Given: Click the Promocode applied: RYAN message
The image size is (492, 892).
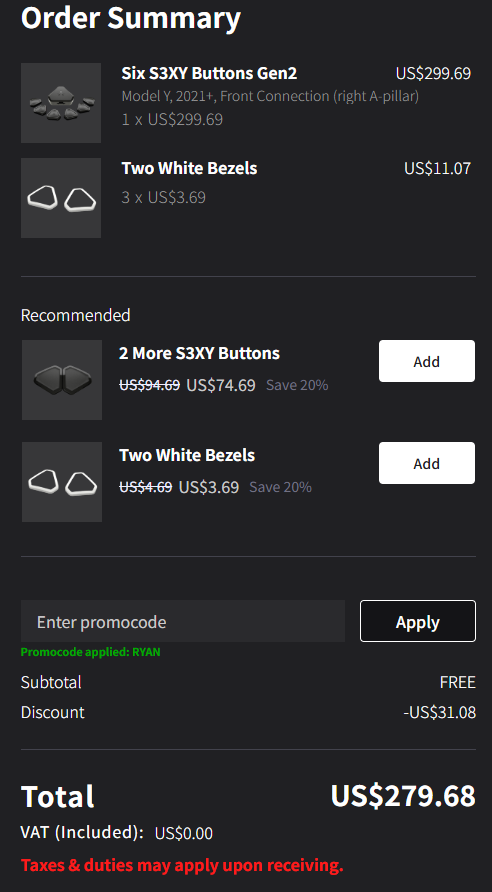Looking at the screenshot, I should 90,652.
